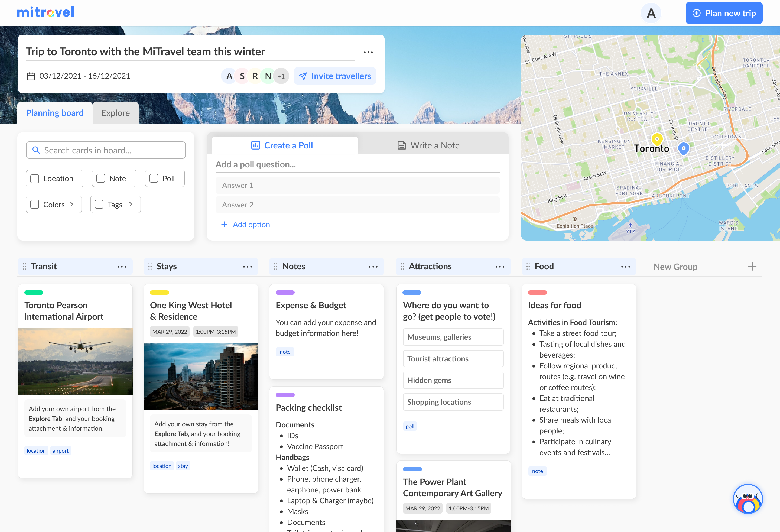Switch to the Explore tab
The width and height of the screenshot is (780, 532).
tap(115, 113)
